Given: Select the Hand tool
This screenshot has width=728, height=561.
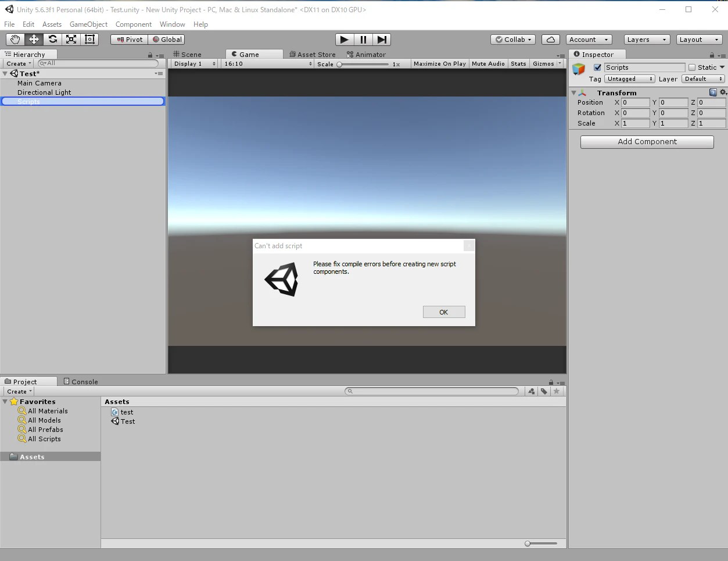Looking at the screenshot, I should pyautogui.click(x=15, y=40).
